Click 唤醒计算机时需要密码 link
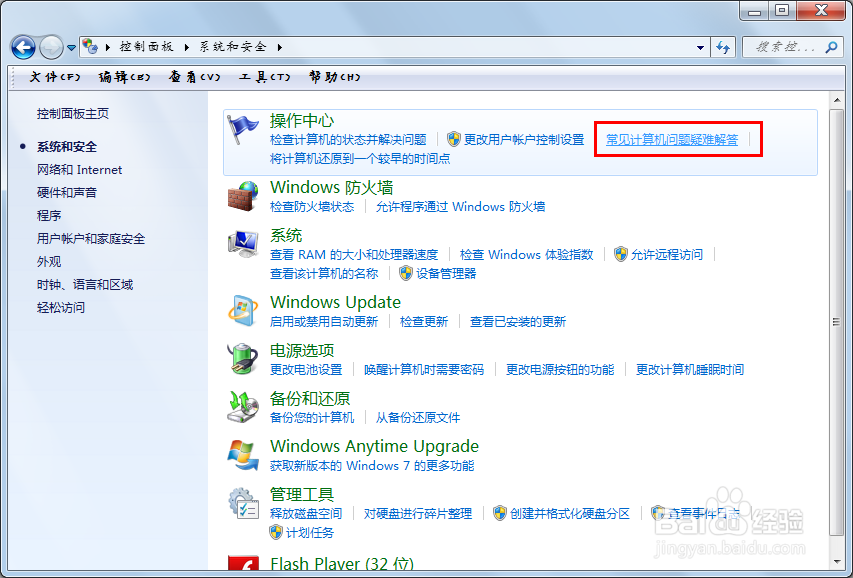The height and width of the screenshot is (578, 853). pyautogui.click(x=424, y=370)
